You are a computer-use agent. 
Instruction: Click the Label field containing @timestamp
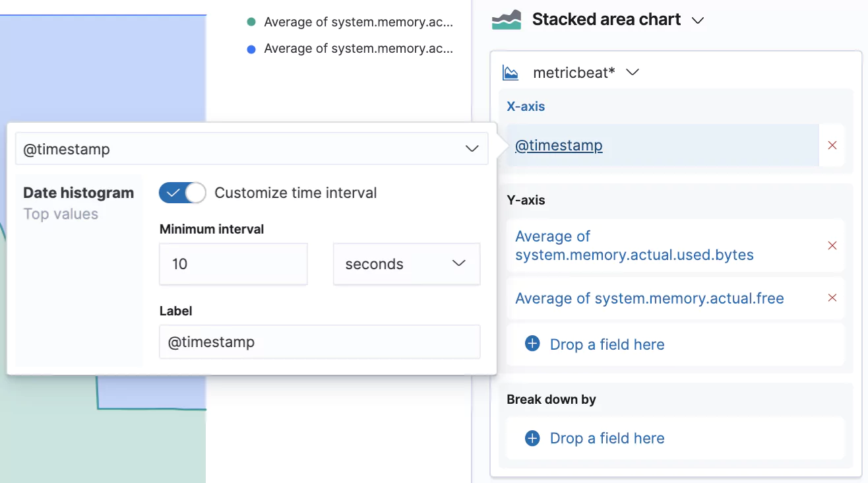pos(320,342)
